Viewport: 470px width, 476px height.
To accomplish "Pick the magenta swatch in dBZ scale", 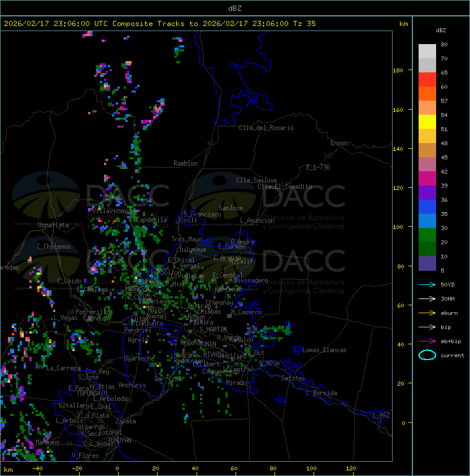I will pos(427,179).
